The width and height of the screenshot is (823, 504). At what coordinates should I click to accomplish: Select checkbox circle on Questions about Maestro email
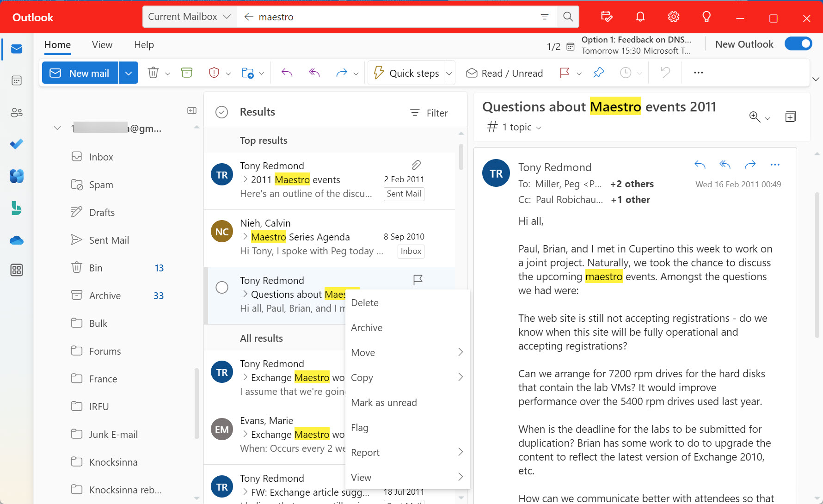pyautogui.click(x=222, y=287)
